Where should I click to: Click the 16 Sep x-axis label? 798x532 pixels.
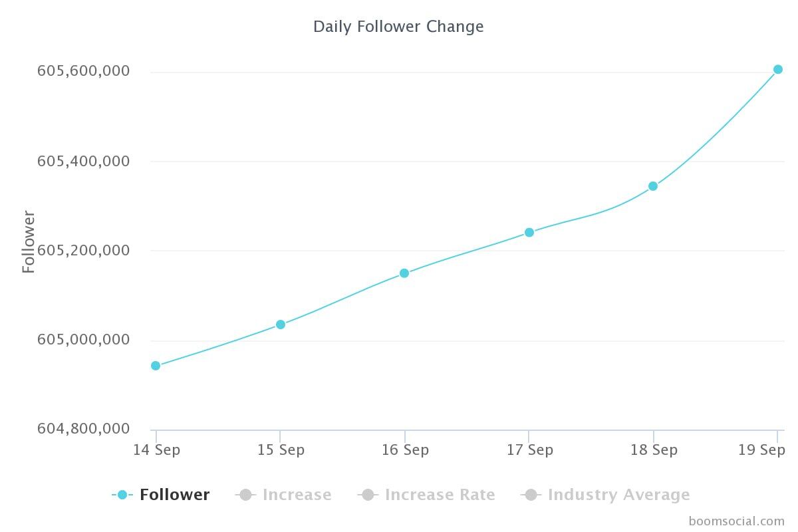pyautogui.click(x=405, y=450)
